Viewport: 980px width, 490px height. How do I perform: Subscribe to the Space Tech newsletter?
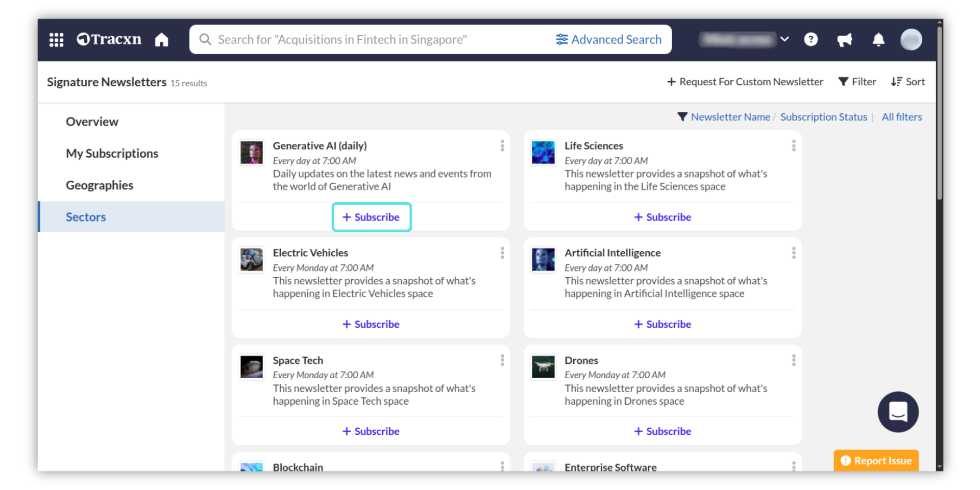pyautogui.click(x=371, y=431)
